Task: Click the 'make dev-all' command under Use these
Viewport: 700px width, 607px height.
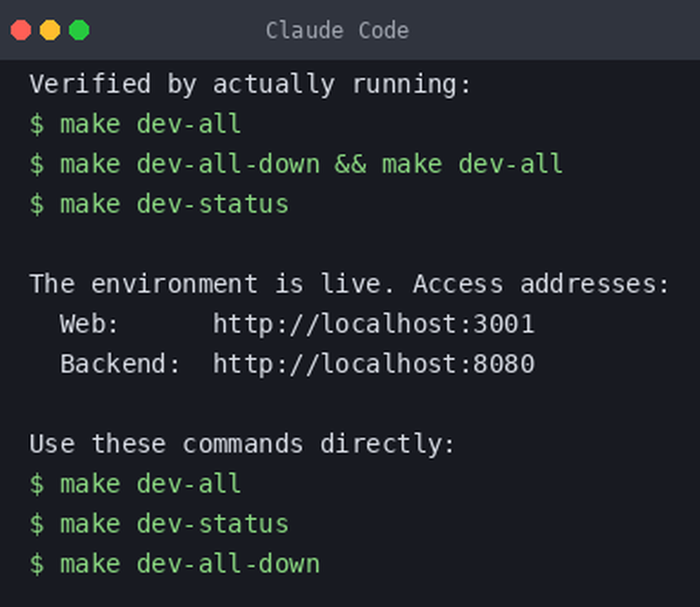Action: 135,483
